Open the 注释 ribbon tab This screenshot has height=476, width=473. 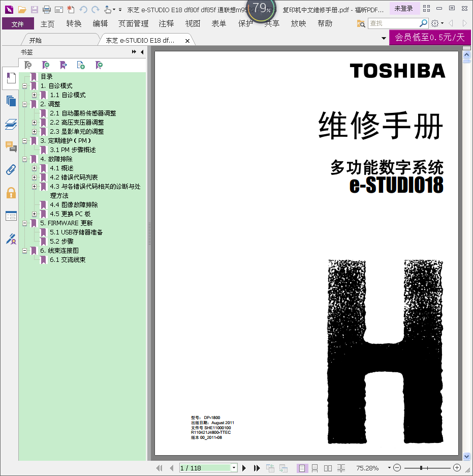(166, 24)
